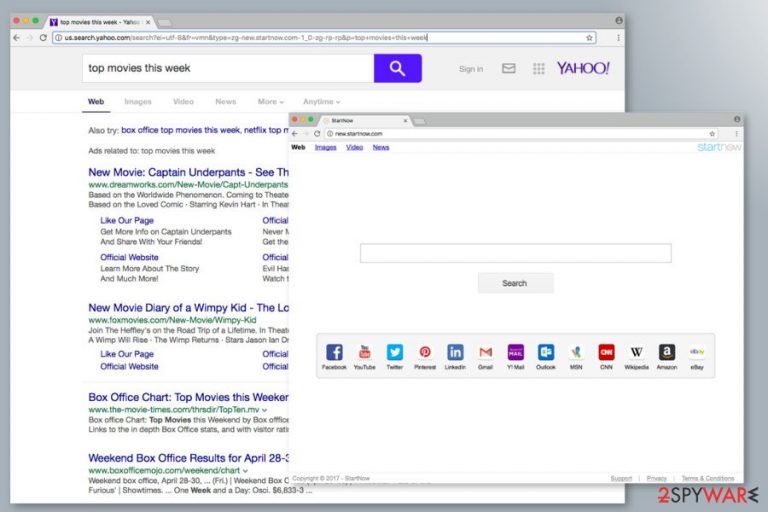Open the Y! Mail shortcut icon
This screenshot has height=512, width=768.
coord(516,352)
